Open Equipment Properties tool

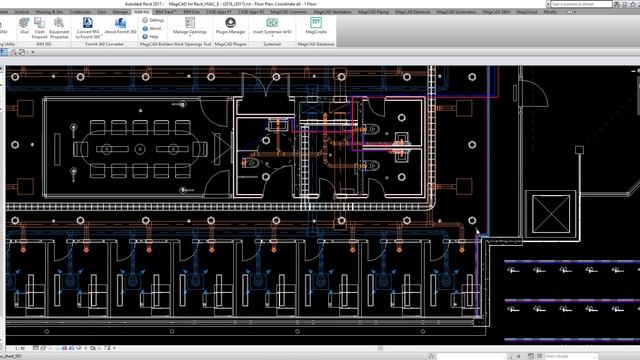59,28
